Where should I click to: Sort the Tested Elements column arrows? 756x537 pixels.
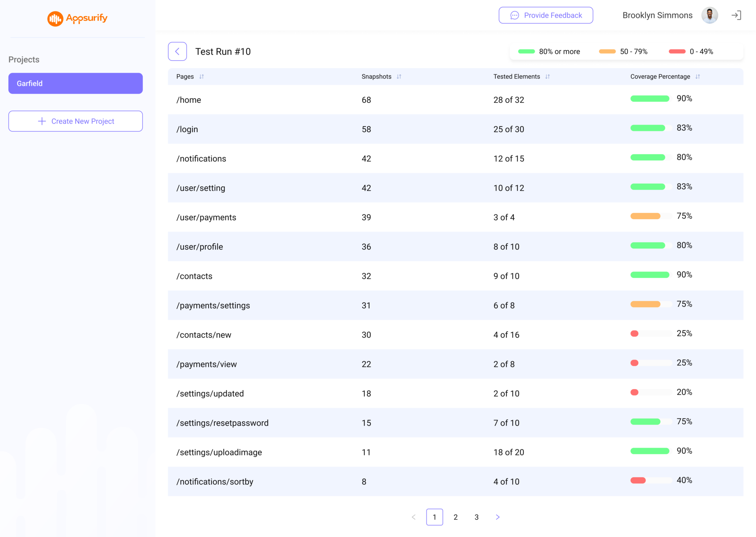tap(548, 76)
